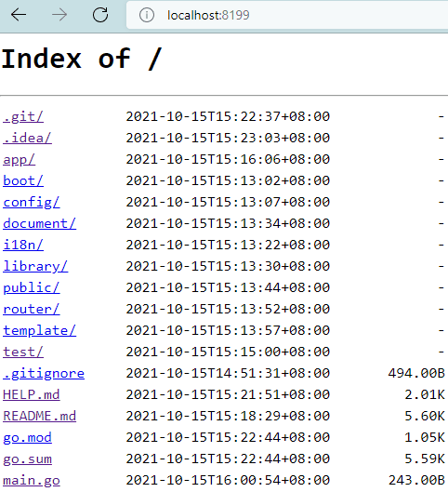Select timestamp 2021-10-15T15:21:51+08:00 of HELP.md
The width and height of the screenshot is (448, 492).
point(228,394)
